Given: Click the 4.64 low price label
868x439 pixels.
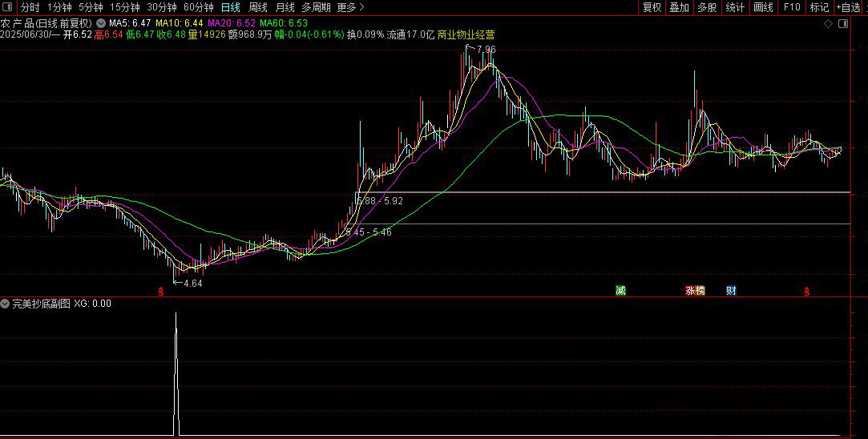Looking at the screenshot, I should pyautogui.click(x=192, y=283).
